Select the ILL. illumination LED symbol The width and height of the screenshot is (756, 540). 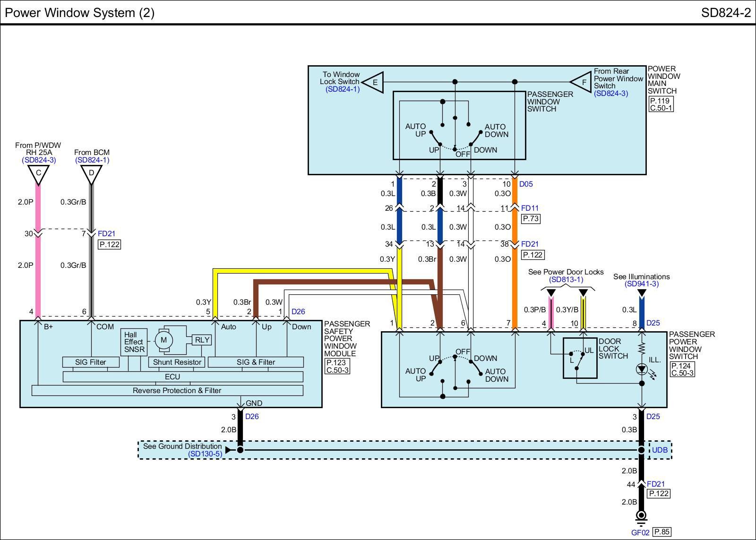pos(642,369)
